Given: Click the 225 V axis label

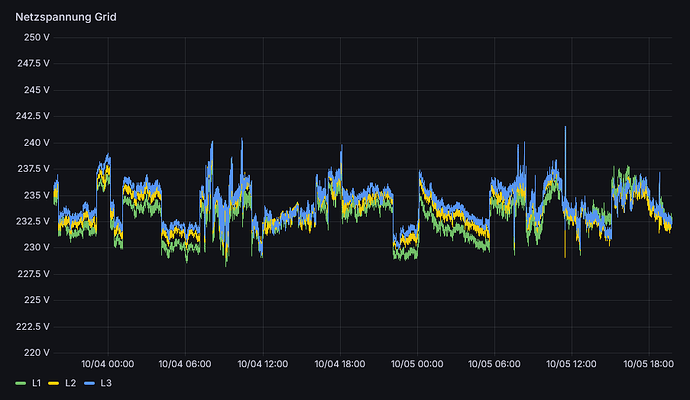Looking at the screenshot, I should (37, 300).
